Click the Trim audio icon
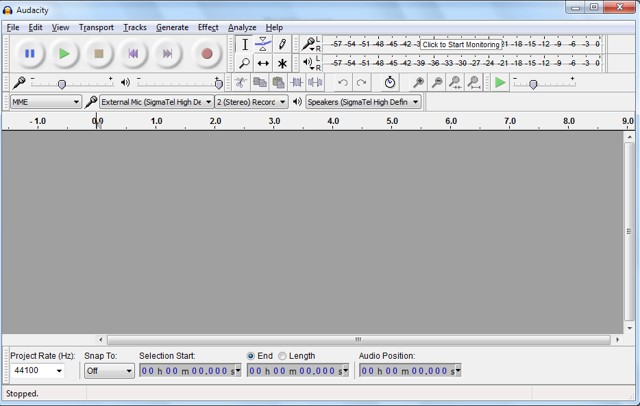 (297, 83)
